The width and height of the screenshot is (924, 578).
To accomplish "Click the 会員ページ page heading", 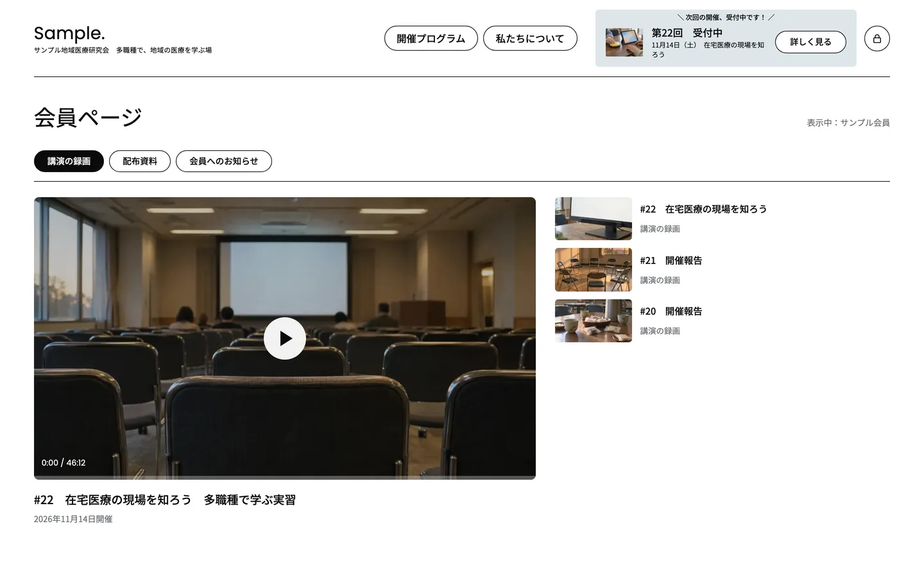I will tap(88, 118).
